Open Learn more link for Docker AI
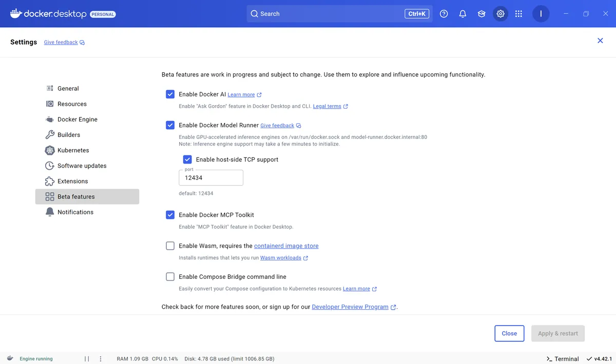 click(x=241, y=95)
